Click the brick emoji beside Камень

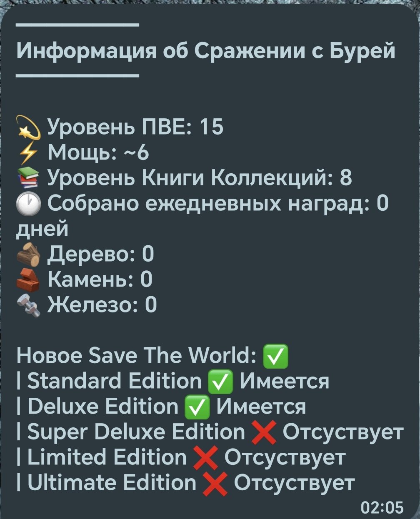click(28, 280)
